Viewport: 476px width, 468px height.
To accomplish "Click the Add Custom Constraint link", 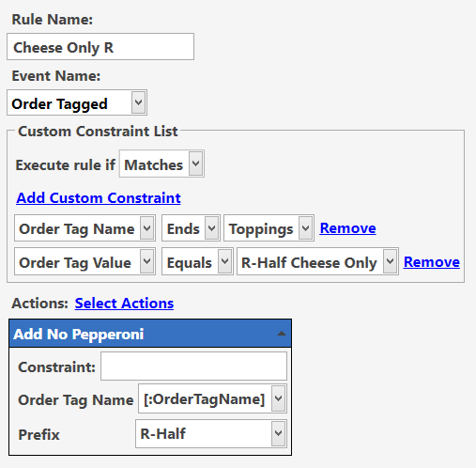I will [99, 198].
